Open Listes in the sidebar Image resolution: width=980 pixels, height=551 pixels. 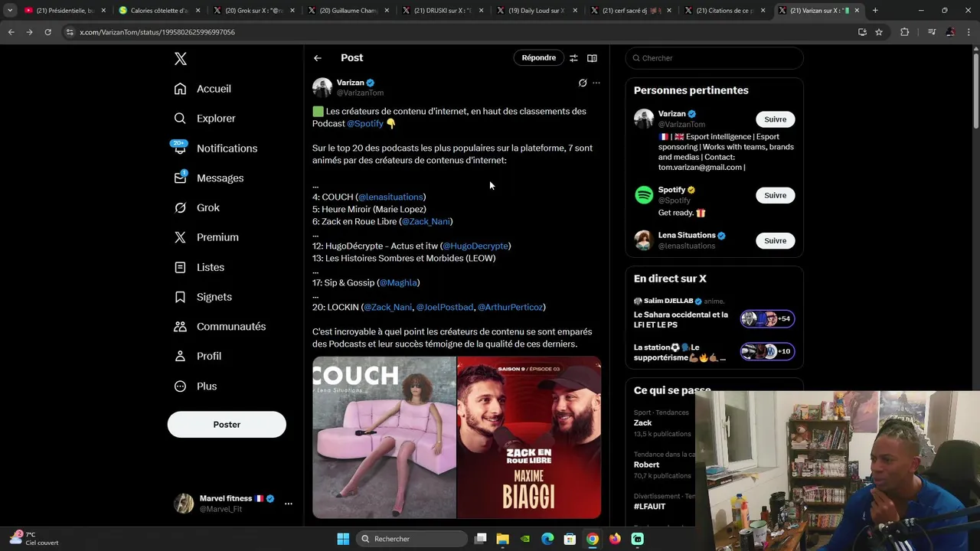199,267
